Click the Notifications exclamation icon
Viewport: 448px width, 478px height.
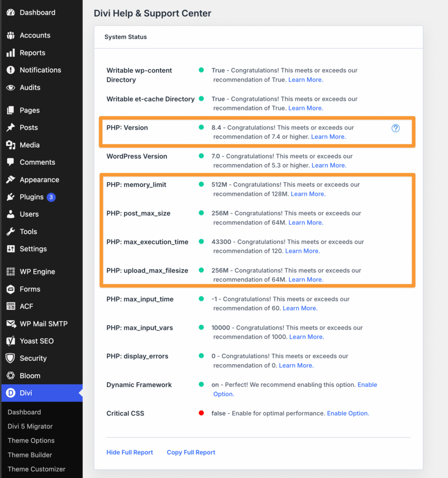[11, 70]
